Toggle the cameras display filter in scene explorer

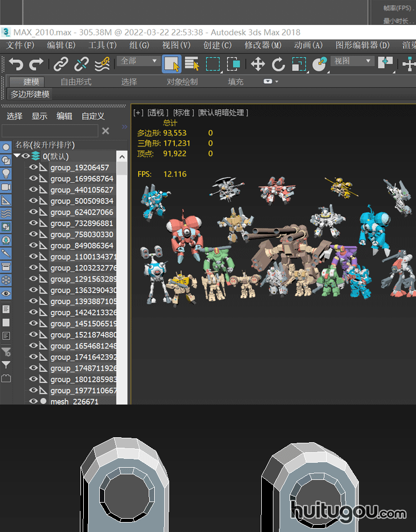tap(6, 187)
